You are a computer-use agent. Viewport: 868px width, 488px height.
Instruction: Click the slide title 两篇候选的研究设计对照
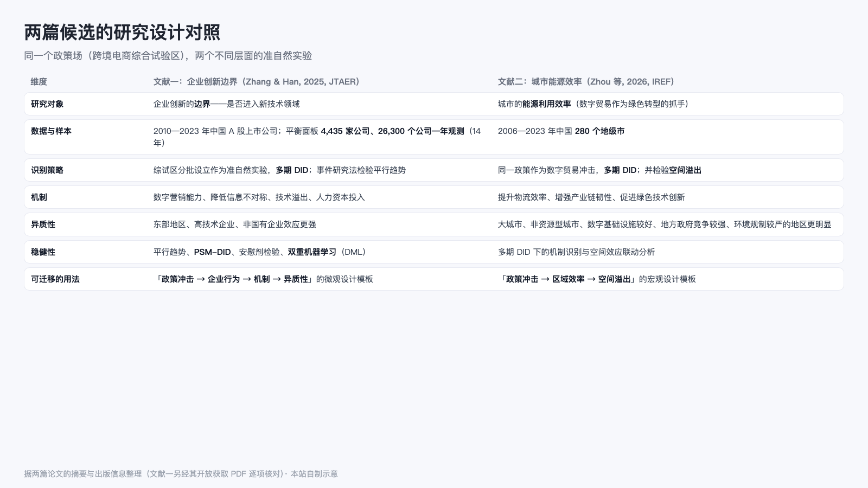[x=122, y=33]
